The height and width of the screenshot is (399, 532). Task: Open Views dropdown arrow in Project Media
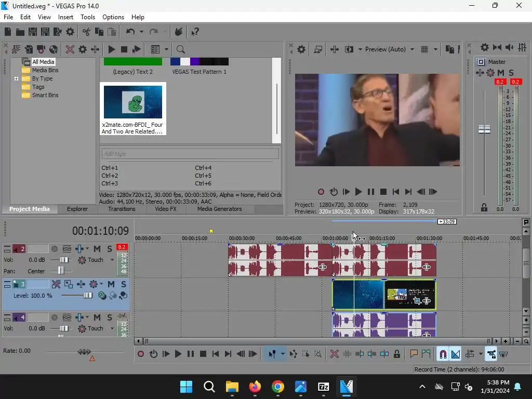click(x=166, y=49)
